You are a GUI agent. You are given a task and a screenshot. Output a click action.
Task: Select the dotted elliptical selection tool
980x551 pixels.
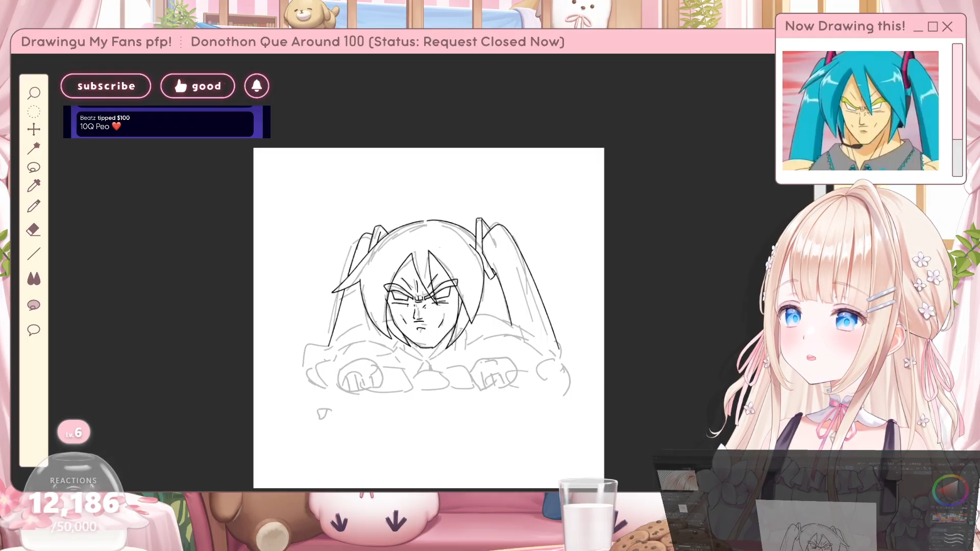click(x=34, y=112)
